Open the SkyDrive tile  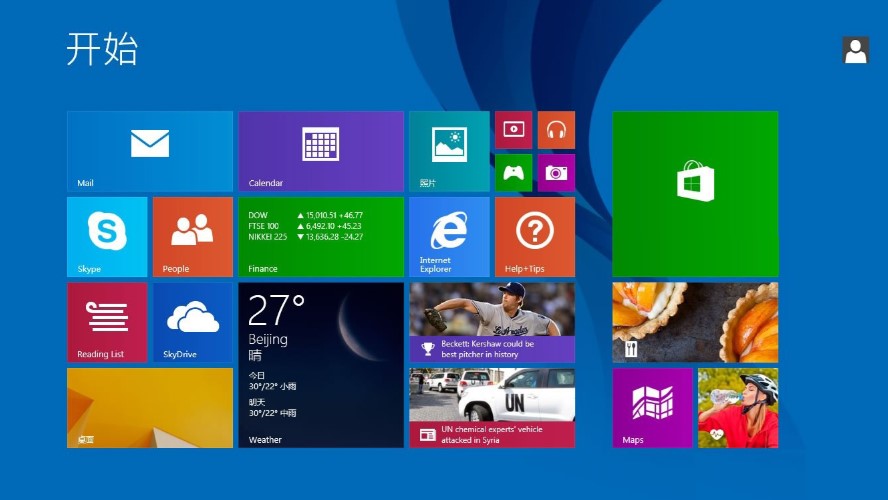tap(192, 322)
